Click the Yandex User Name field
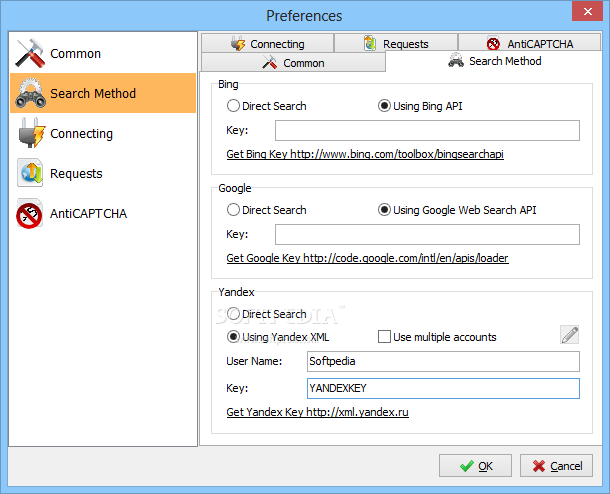 443,361
